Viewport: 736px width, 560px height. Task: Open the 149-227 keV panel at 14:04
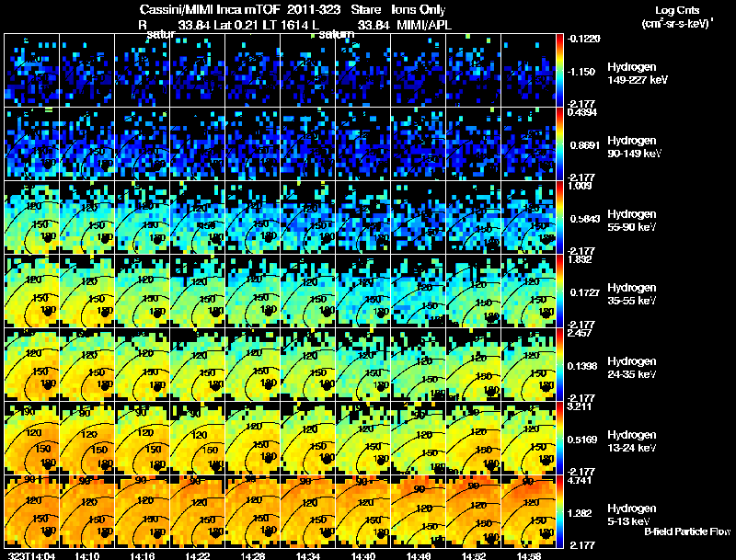[31, 70]
